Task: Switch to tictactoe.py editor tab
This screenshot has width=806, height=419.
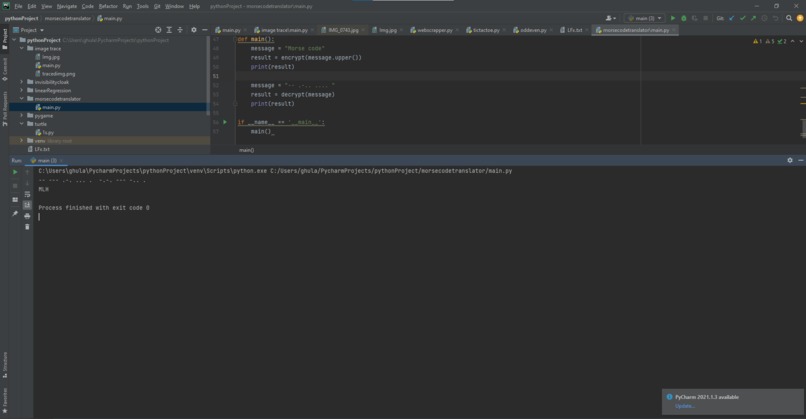Action: tap(486, 30)
